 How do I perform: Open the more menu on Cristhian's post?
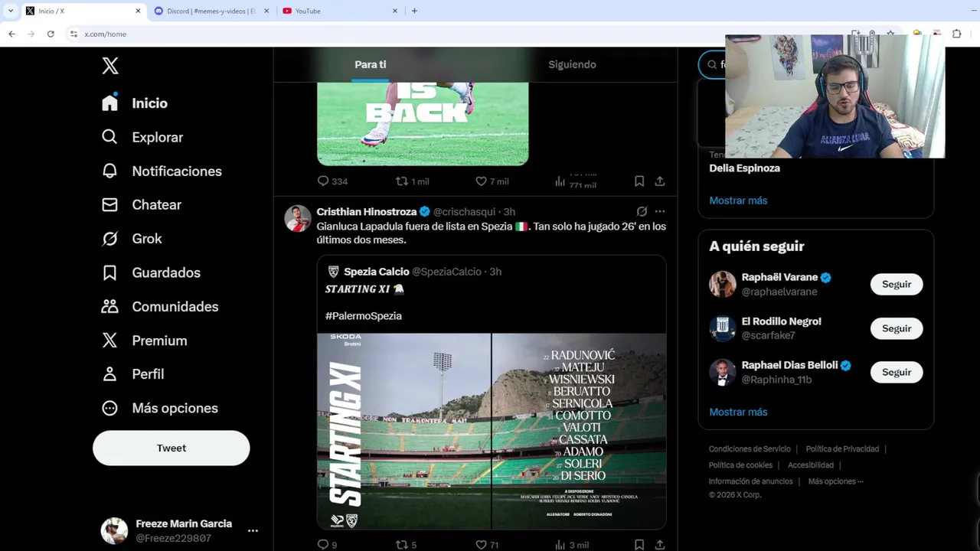[660, 211]
